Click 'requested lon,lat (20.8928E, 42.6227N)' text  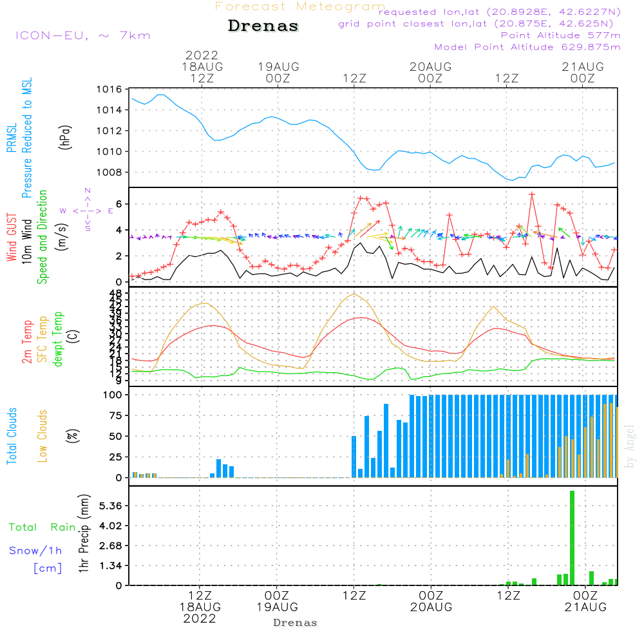[x=500, y=12]
